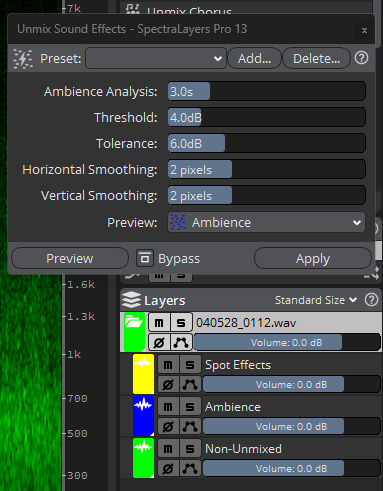Adjust the Threshold 4.0dB slider
383x491 pixels.
click(267, 117)
